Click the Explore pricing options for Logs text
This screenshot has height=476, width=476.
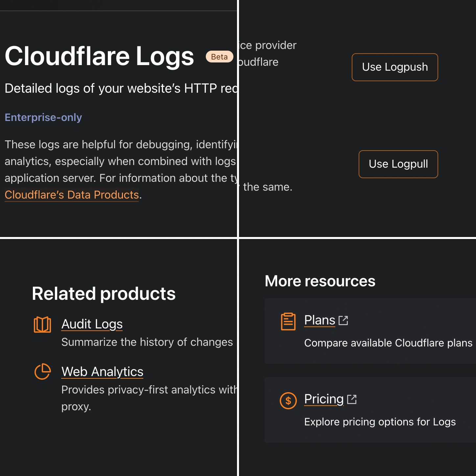pyautogui.click(x=379, y=422)
